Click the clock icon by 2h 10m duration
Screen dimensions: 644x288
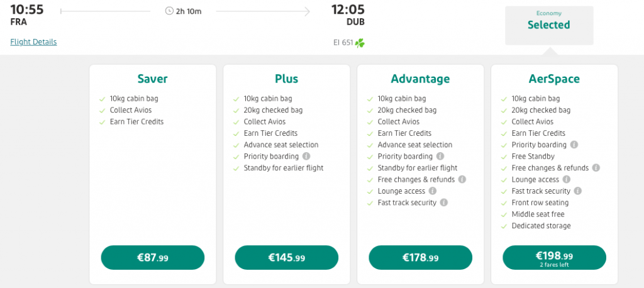(x=169, y=11)
